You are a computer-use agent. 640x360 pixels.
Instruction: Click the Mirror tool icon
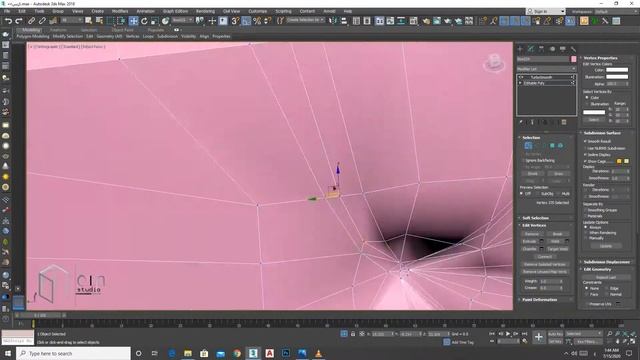point(333,21)
